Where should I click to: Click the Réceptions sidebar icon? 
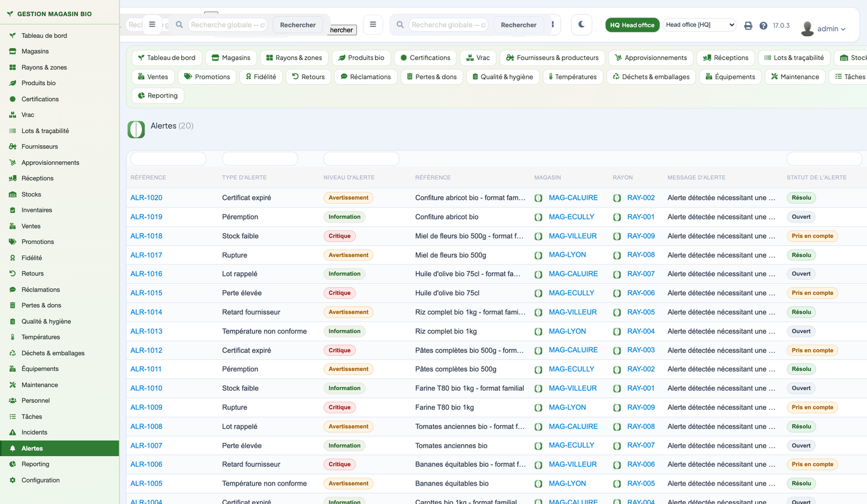[13, 178]
